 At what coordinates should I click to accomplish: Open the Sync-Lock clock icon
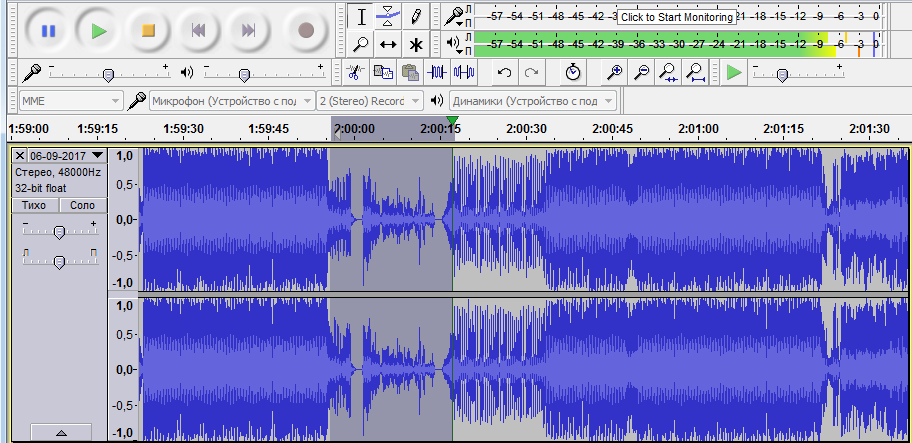[x=573, y=73]
